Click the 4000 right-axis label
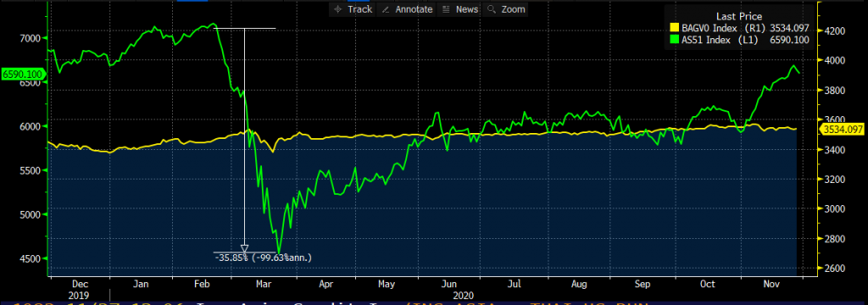 pos(835,60)
